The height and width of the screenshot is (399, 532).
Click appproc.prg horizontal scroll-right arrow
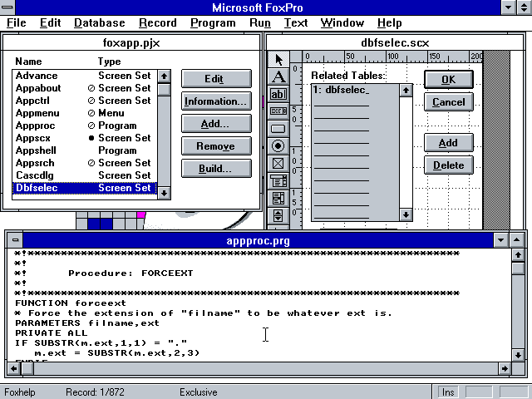point(505,368)
